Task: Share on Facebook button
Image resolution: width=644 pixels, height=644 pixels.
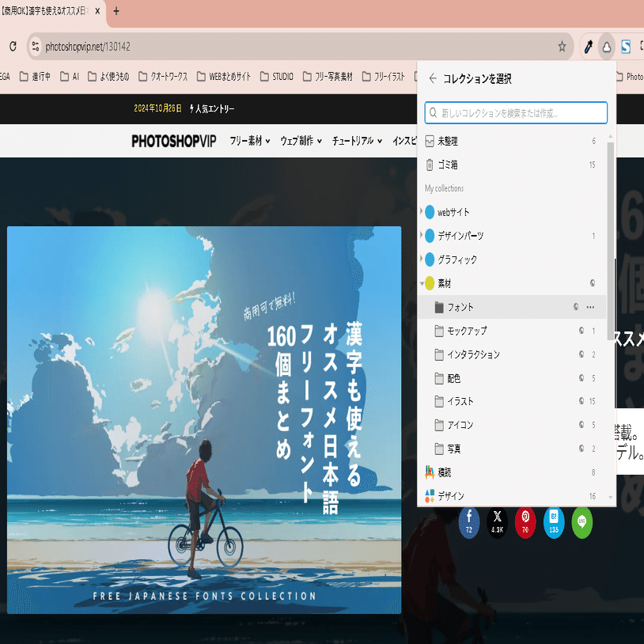Action: 468,522
